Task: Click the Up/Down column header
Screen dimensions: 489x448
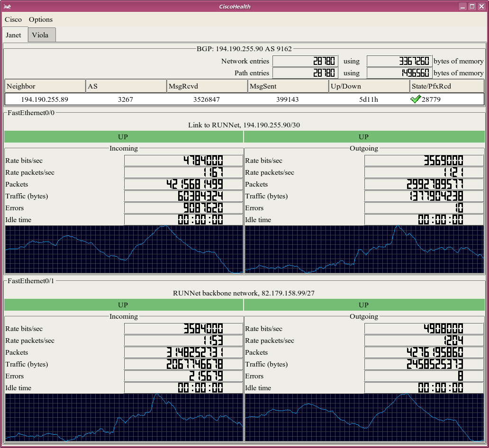Action: [369, 86]
